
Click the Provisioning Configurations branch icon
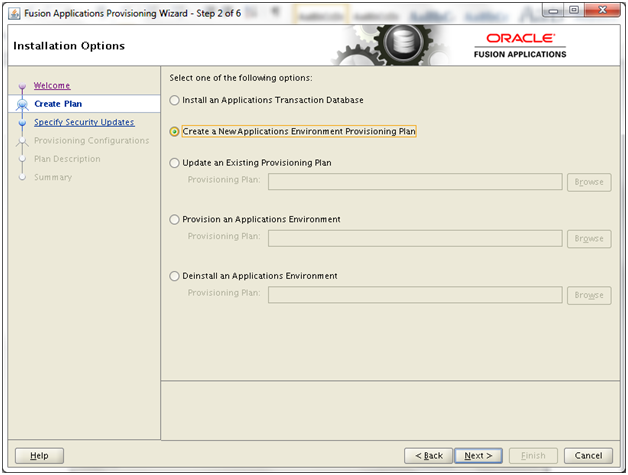pyautogui.click(x=22, y=141)
